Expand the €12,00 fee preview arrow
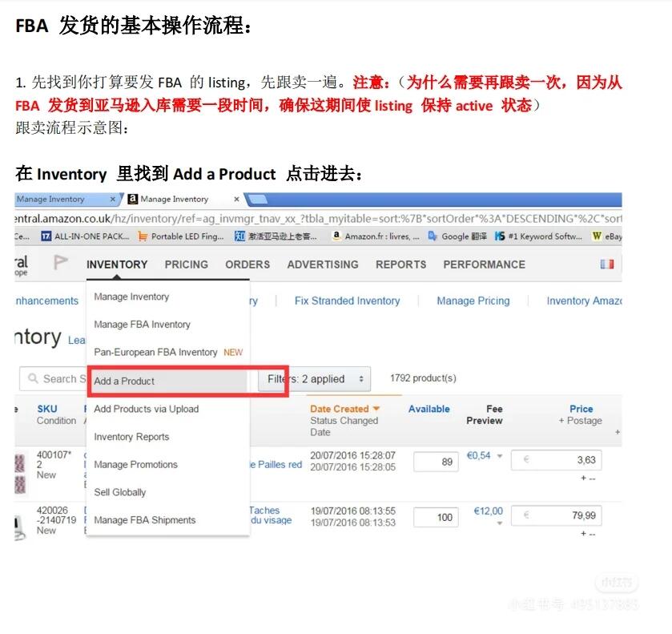Image resolution: width=672 pixels, height=634 pixels. 500,523
